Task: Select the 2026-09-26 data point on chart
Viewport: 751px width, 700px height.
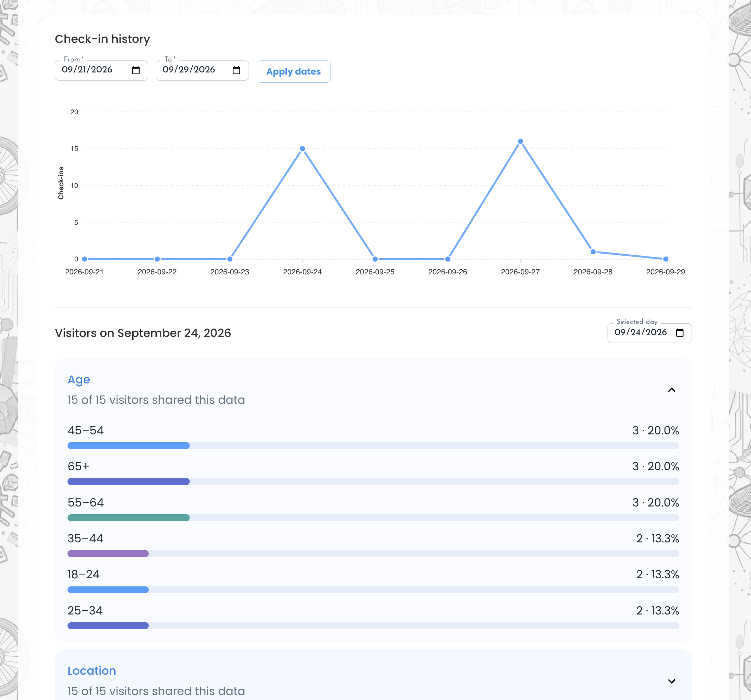Action: coord(448,259)
